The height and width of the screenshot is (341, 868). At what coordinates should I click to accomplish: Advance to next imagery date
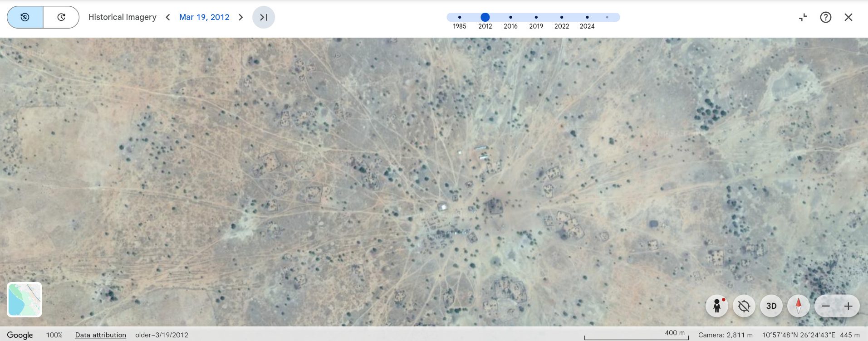point(241,17)
